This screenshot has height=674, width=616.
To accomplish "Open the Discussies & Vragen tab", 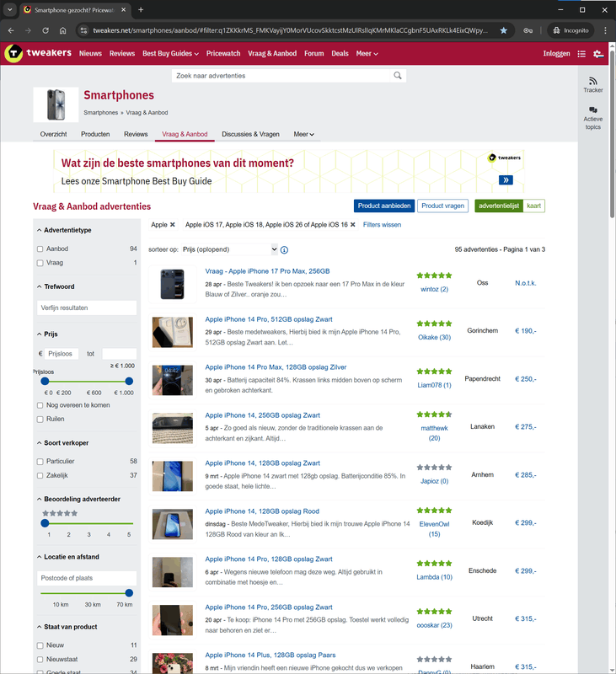I will [250, 134].
